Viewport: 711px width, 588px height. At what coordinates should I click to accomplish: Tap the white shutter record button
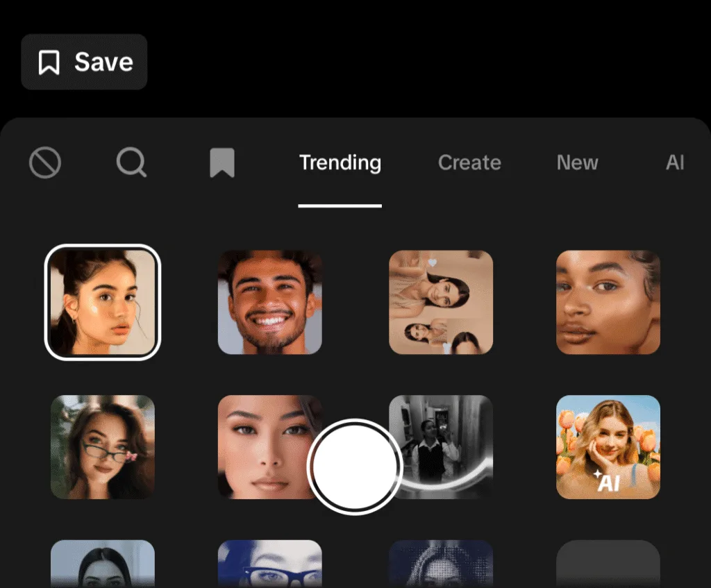click(x=355, y=467)
